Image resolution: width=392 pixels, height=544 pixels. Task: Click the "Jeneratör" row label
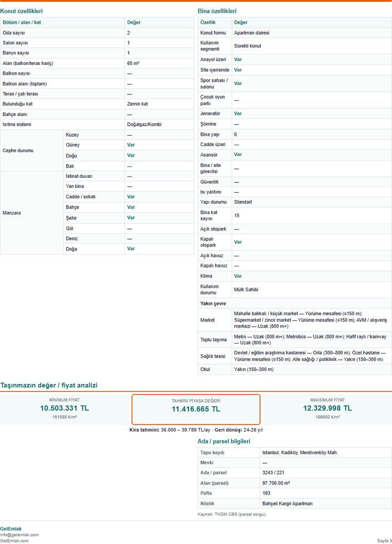pyautogui.click(x=210, y=113)
